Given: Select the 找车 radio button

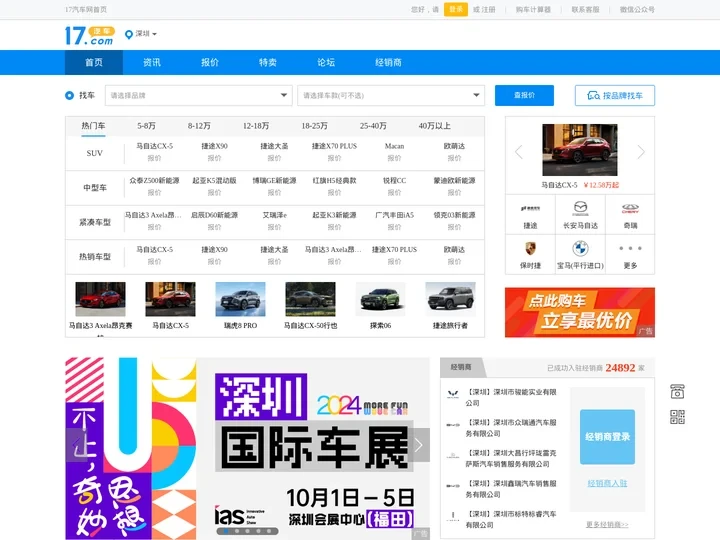Looking at the screenshot, I should pyautogui.click(x=69, y=96).
